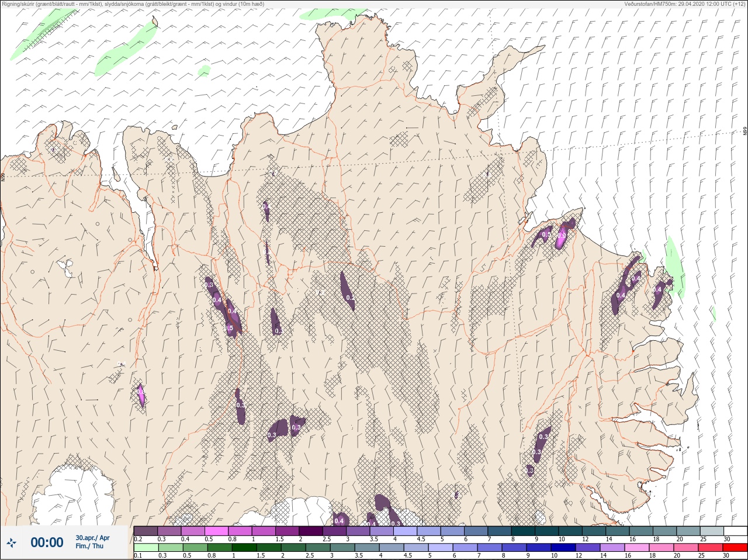Image resolution: width=748 pixels, height=560 pixels.
Task: Click the 'Rigning/skúrir' map title text
Action: coord(18,4)
